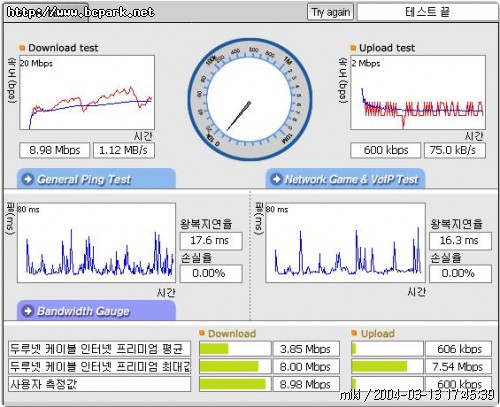This screenshot has height=407, width=500.
Task: Click the 7.54 Mbps upload progress bar
Action: (x=387, y=367)
